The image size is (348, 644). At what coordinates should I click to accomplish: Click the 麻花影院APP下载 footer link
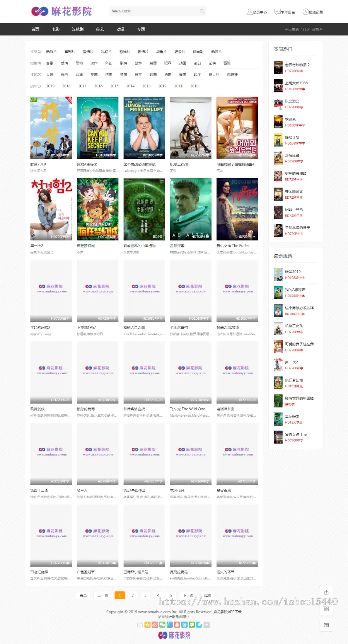pyautogui.click(x=227, y=612)
